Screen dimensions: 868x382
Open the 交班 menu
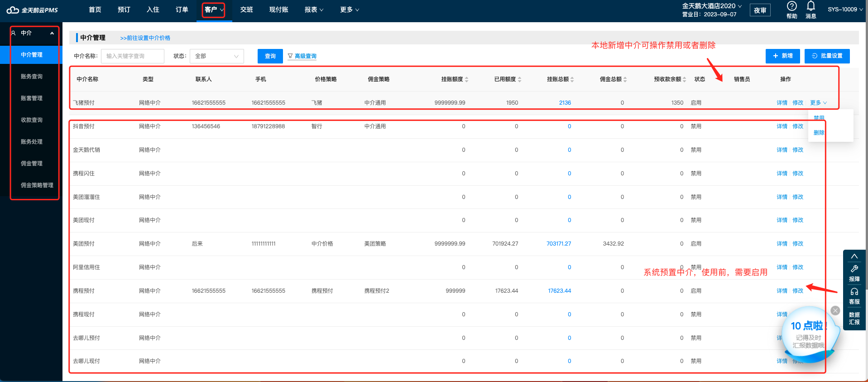tap(246, 10)
